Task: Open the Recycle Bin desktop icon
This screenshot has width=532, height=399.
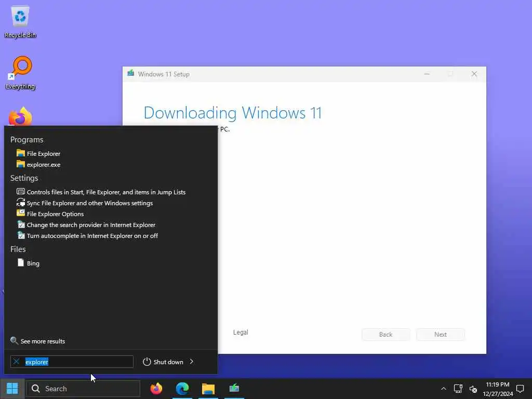Action: 20,22
